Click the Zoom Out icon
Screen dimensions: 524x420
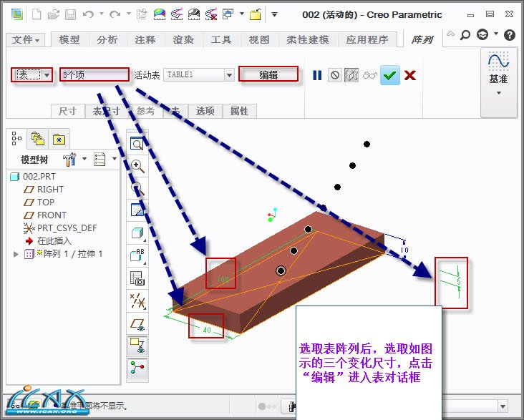point(137,188)
